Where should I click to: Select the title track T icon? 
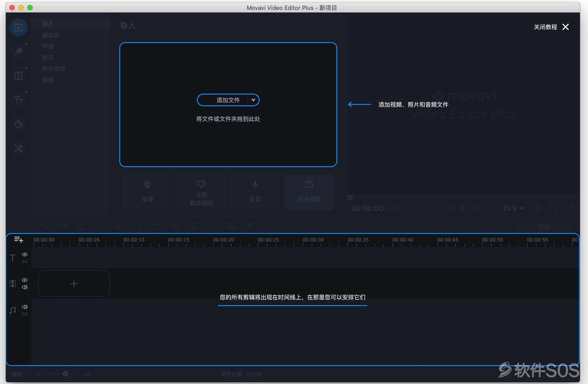point(13,258)
